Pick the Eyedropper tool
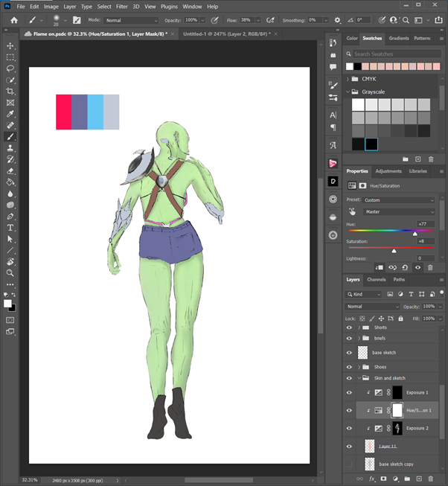Image resolution: width=448 pixels, height=486 pixels. click(10, 115)
